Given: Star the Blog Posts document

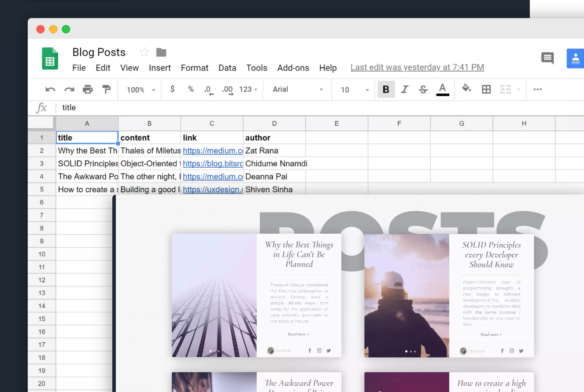Looking at the screenshot, I should pyautogui.click(x=144, y=52).
